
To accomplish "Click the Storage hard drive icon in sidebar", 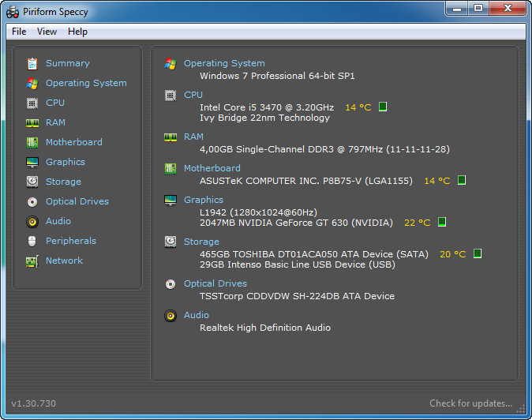I will 32,182.
